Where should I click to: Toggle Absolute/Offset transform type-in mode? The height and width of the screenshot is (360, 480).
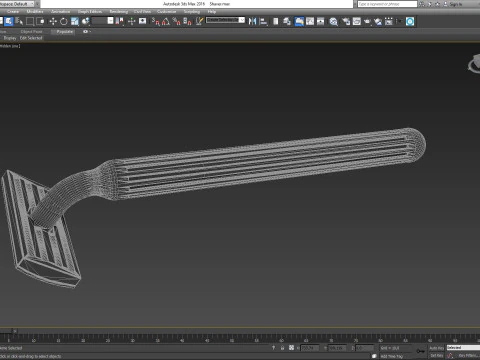pyautogui.click(x=291, y=348)
